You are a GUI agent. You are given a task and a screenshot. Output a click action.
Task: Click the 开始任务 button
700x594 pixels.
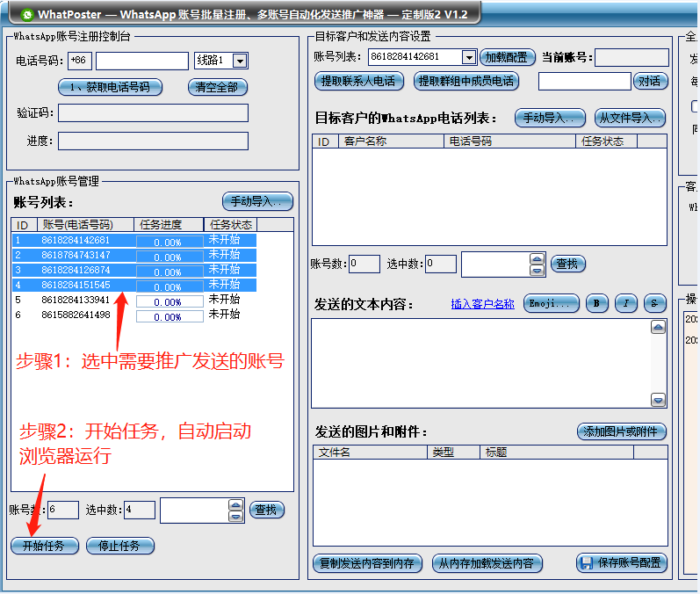[45, 546]
